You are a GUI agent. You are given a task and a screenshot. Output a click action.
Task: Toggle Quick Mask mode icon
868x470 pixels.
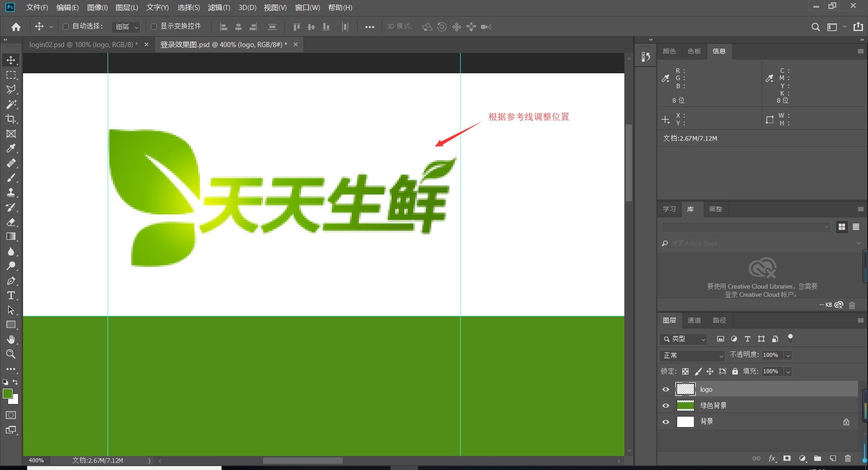11,415
